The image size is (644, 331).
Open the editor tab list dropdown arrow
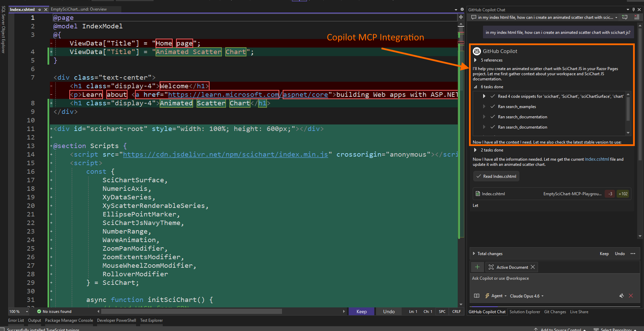(456, 10)
